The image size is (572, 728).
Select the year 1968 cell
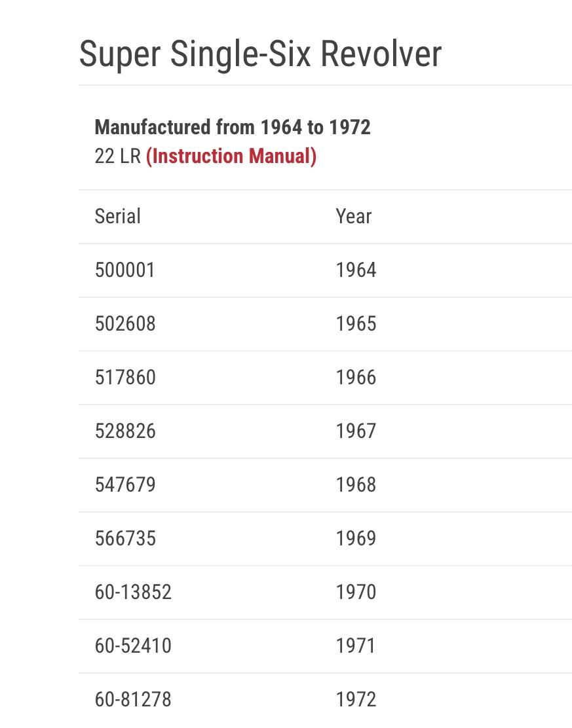[x=356, y=484]
